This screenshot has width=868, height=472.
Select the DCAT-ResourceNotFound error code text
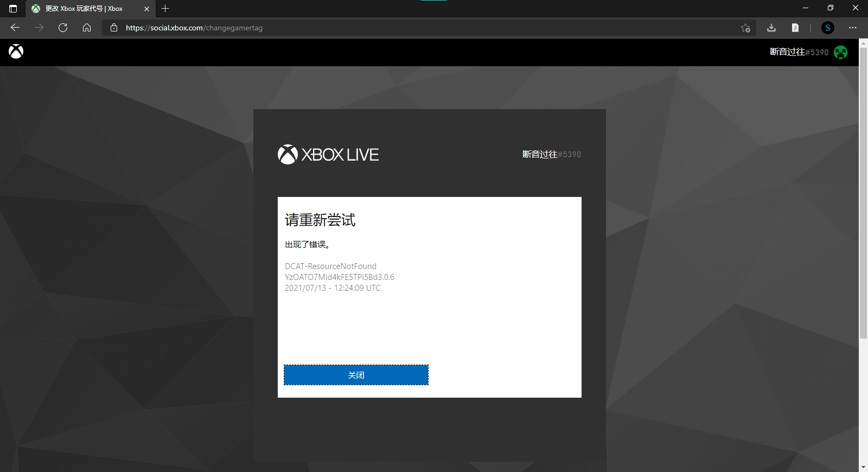(330, 266)
